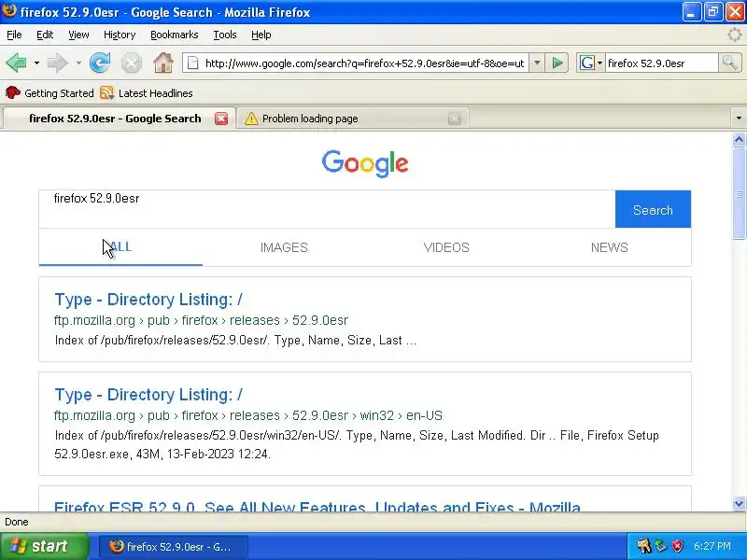
Task: Go to the Home page icon
Action: click(162, 63)
